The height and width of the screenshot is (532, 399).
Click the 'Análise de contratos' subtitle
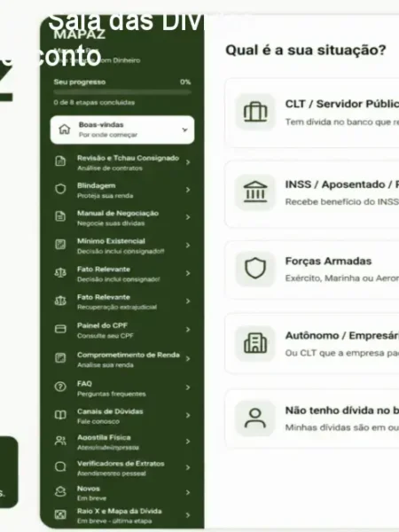click(x=110, y=168)
